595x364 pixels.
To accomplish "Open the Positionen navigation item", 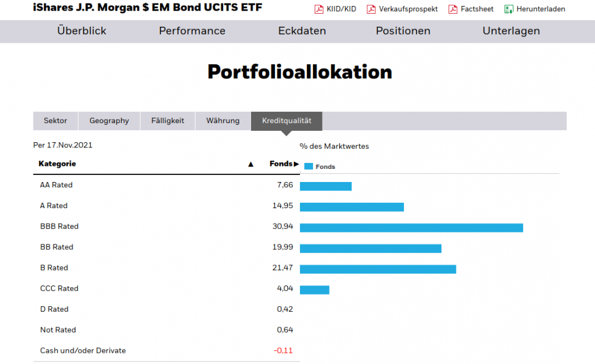I will click(403, 30).
